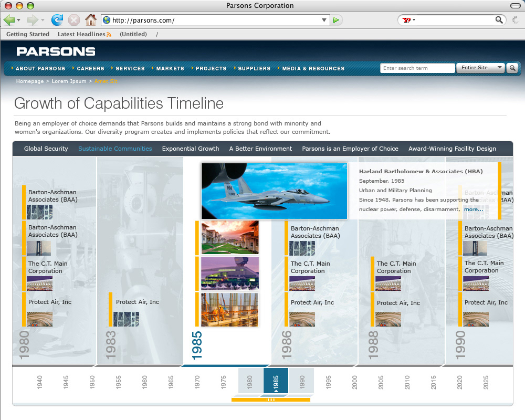Click the orange construction site thumbnail in 1985
This screenshot has width=525, height=420.
230,309
